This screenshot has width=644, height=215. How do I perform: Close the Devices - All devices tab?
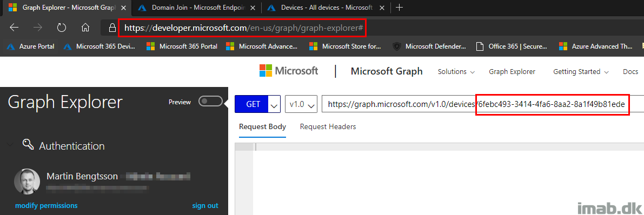pyautogui.click(x=382, y=8)
